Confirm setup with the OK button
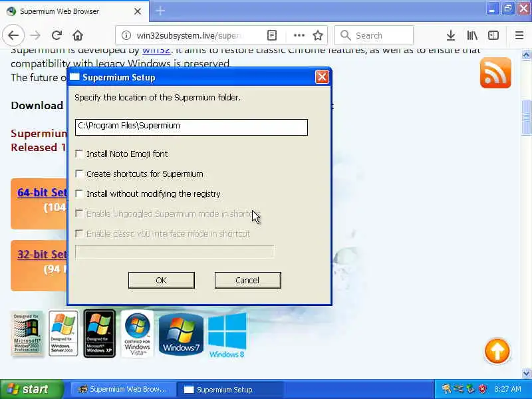The width and height of the screenshot is (532, 399). [162, 280]
